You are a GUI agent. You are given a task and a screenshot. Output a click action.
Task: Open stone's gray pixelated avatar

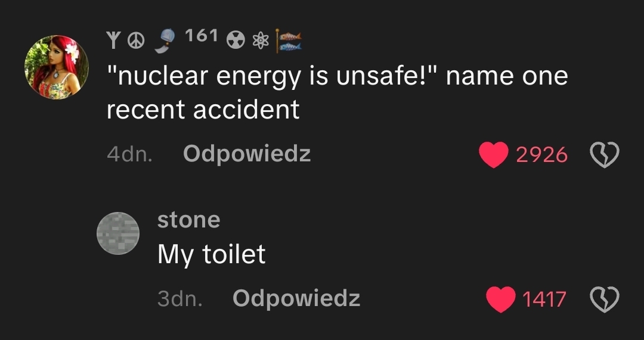point(118,233)
